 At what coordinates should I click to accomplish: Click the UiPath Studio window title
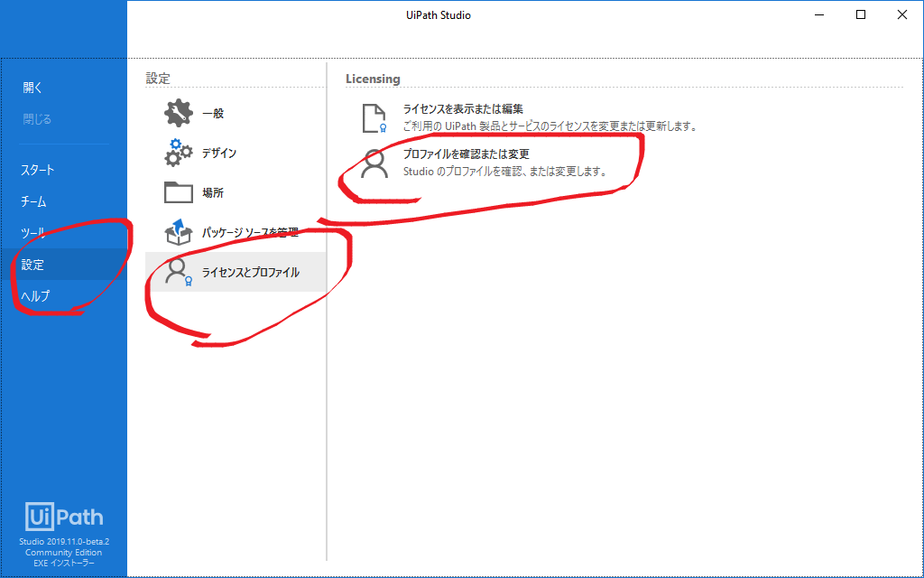pyautogui.click(x=439, y=15)
